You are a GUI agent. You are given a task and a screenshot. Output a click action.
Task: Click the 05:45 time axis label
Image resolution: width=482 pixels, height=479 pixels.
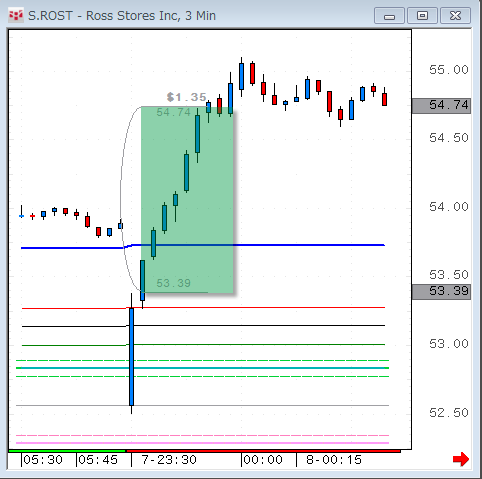tap(98, 460)
